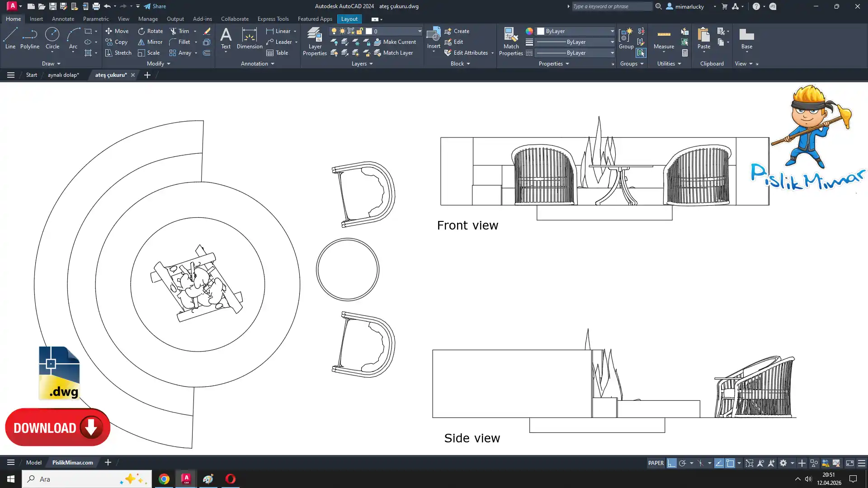
Task: Toggle Polar tracking in status bar
Action: point(682,463)
